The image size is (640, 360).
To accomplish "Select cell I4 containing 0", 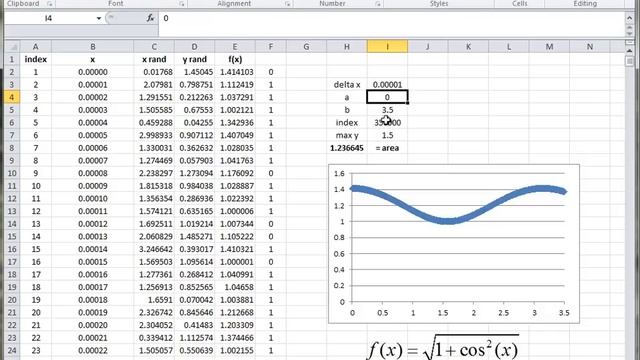I will coord(387,97).
